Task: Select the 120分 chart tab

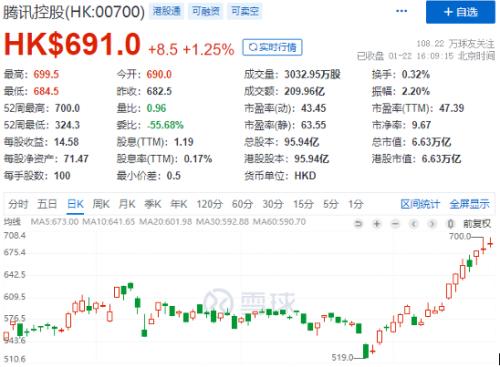Action: 209,204
